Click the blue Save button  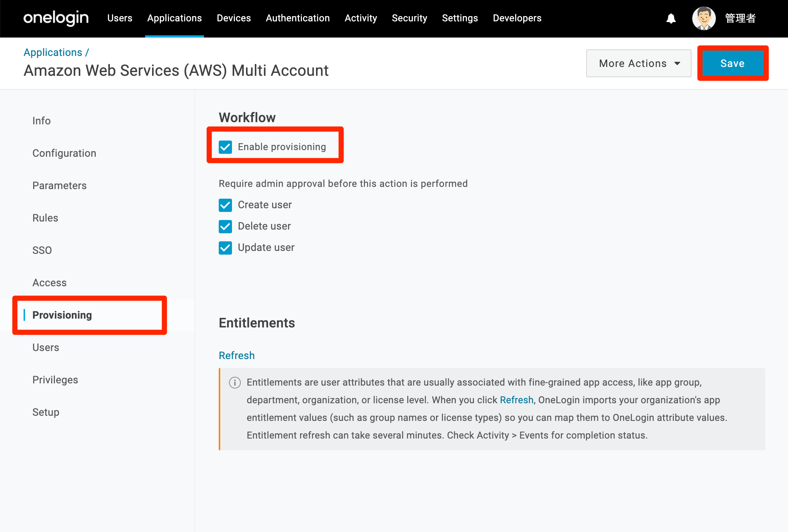tap(733, 63)
